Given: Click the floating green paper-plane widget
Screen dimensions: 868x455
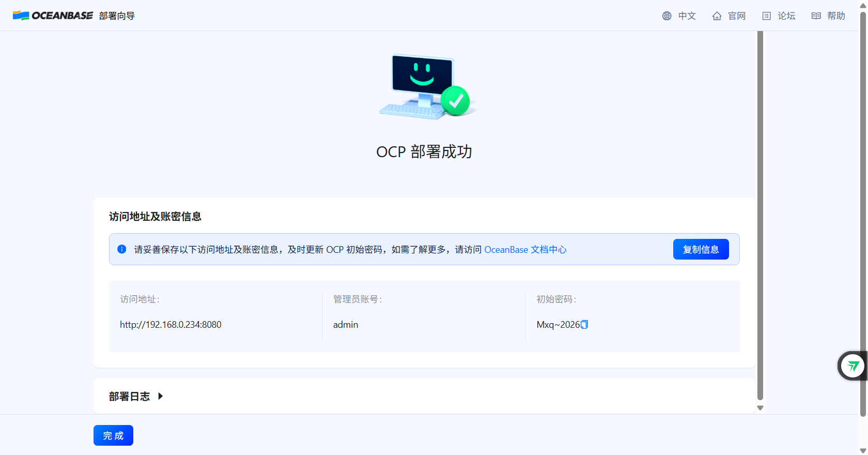Looking at the screenshot, I should (853, 366).
